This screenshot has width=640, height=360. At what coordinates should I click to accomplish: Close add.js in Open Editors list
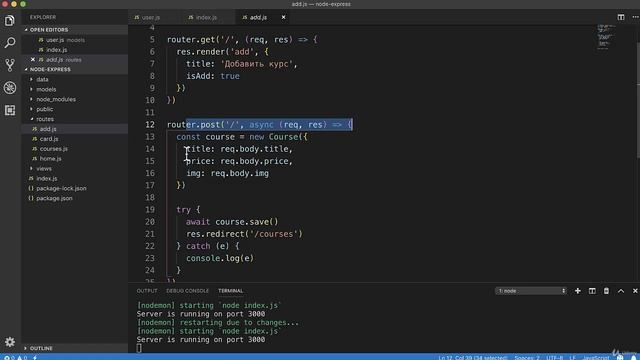click(33, 60)
